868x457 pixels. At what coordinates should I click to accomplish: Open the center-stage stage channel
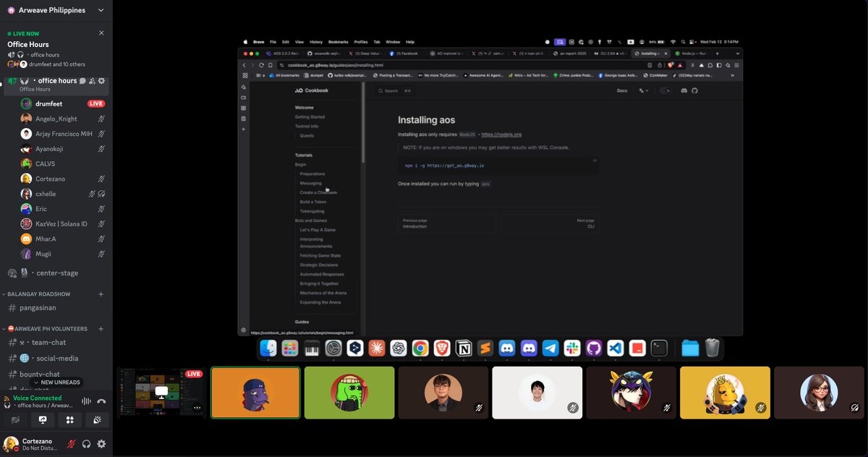coord(56,273)
